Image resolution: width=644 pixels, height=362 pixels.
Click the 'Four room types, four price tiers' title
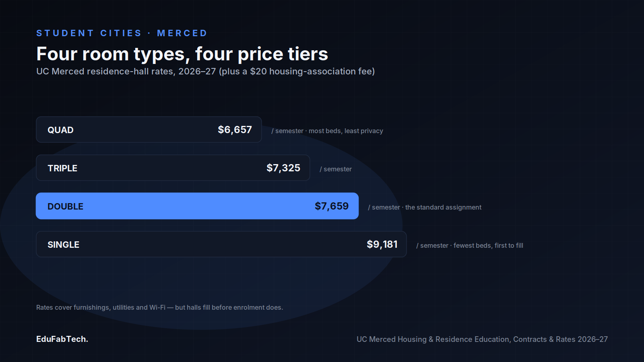(182, 54)
